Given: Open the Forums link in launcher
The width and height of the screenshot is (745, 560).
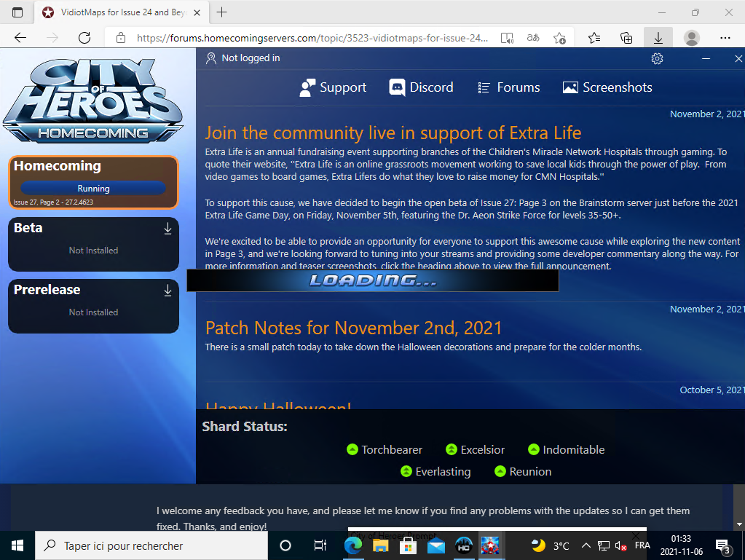Looking at the screenshot, I should coord(508,87).
